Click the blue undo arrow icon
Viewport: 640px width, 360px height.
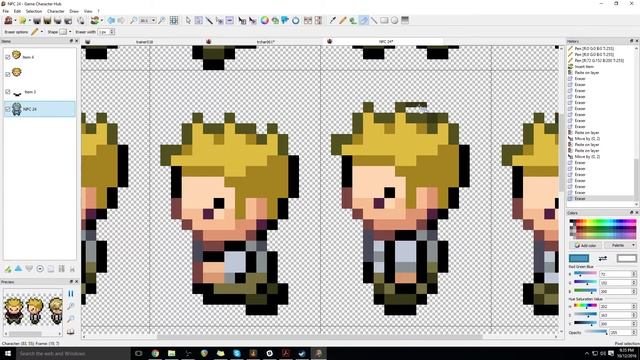111,20
